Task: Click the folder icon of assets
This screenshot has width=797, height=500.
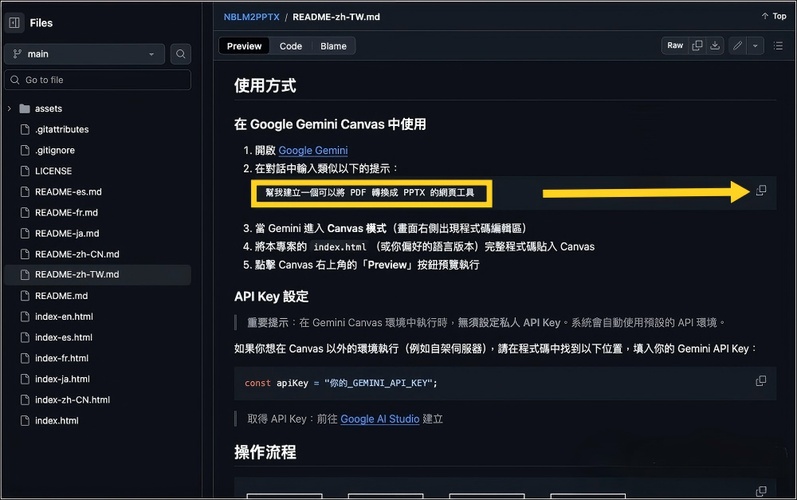Action: point(24,108)
